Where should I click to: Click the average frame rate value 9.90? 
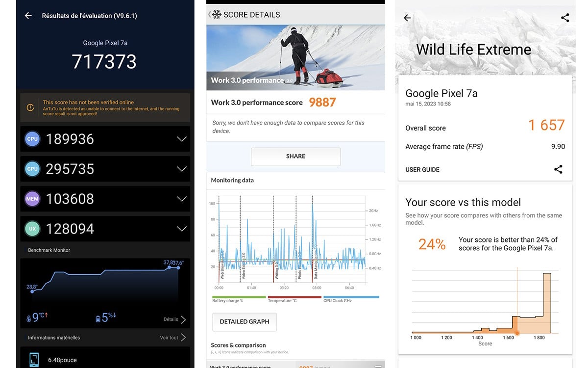pos(558,147)
